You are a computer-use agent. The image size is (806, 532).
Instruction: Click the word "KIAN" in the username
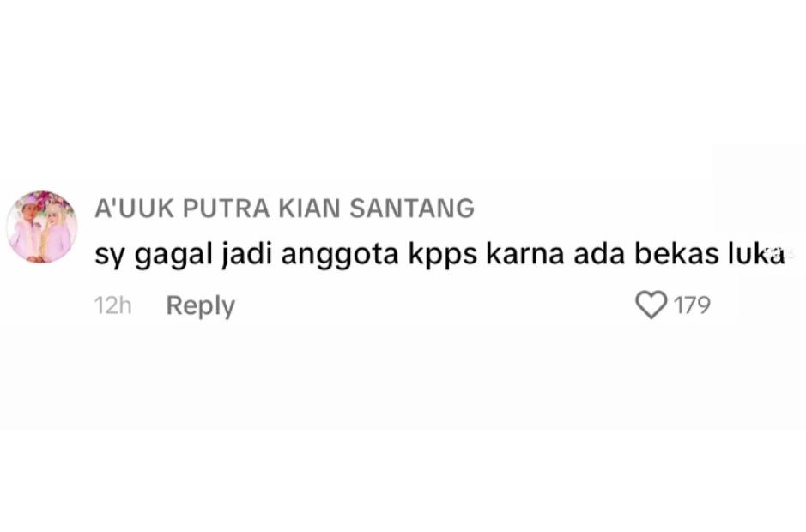click(x=310, y=209)
